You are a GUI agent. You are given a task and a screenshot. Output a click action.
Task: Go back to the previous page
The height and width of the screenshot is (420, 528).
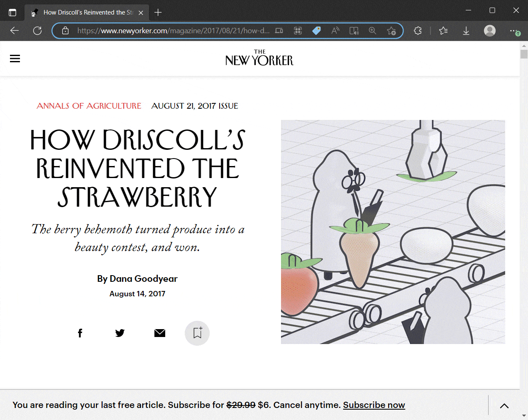click(x=15, y=30)
